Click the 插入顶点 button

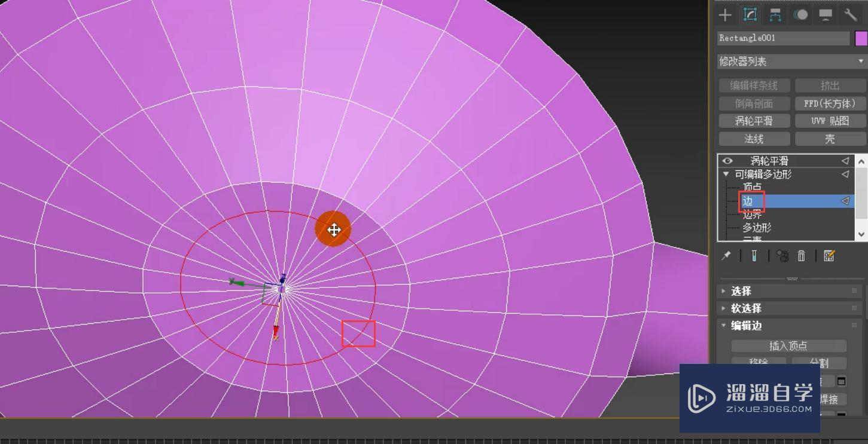[x=788, y=346]
